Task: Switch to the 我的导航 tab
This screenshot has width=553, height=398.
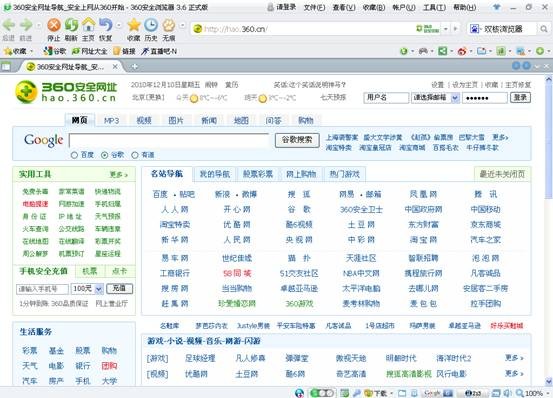Action: click(215, 174)
